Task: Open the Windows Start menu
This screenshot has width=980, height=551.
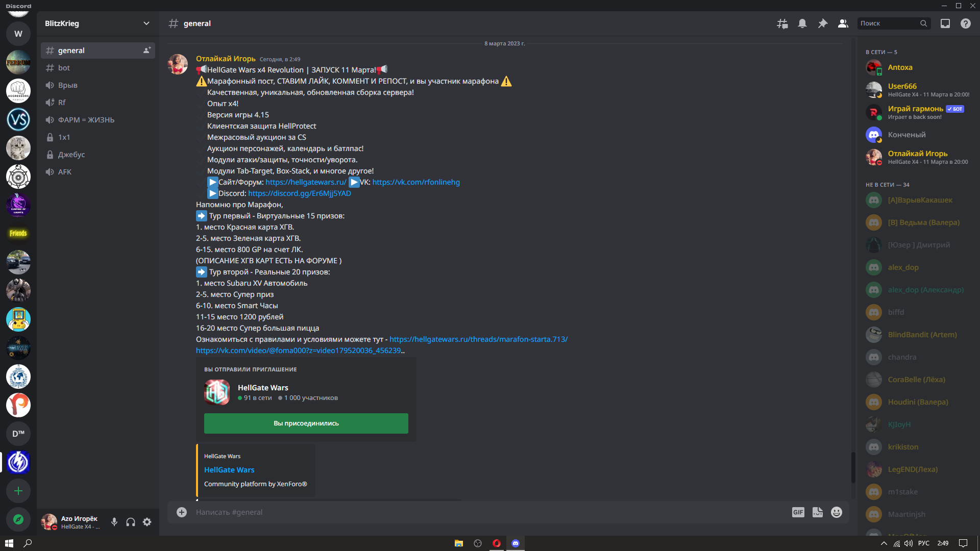Action: click(9, 543)
